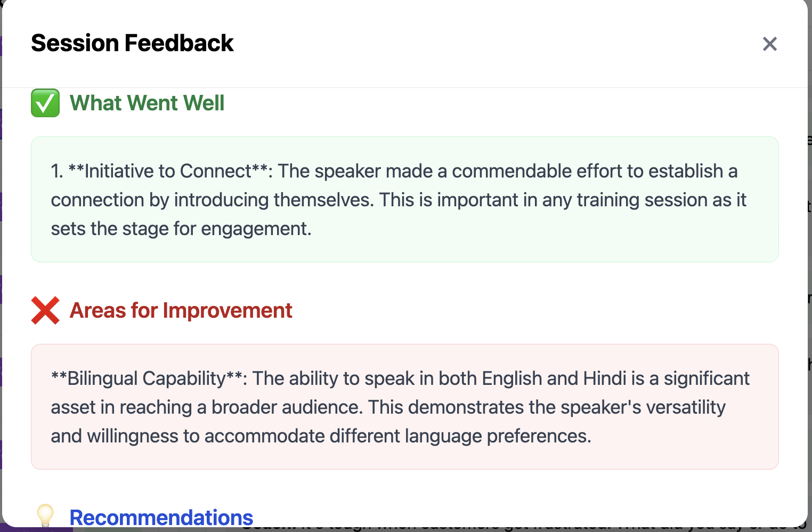Screen dimensions: 812x532
Task: Click the lightbulb icon beside Recommendations
Action: (45, 516)
